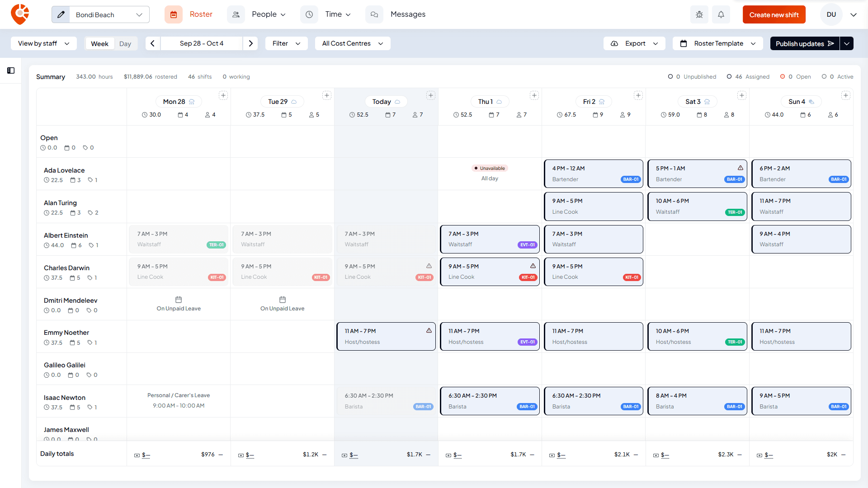
Task: Add shift on Sat 3 plus icon
Action: click(x=742, y=95)
